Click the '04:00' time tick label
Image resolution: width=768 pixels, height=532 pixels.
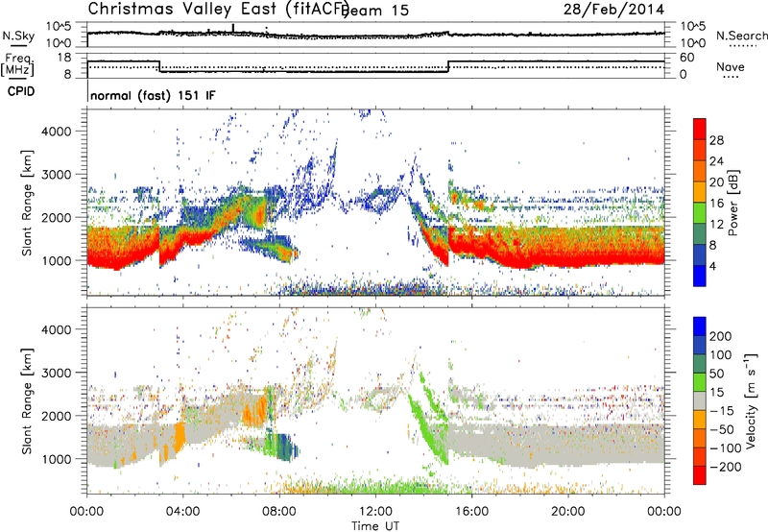click(x=182, y=512)
